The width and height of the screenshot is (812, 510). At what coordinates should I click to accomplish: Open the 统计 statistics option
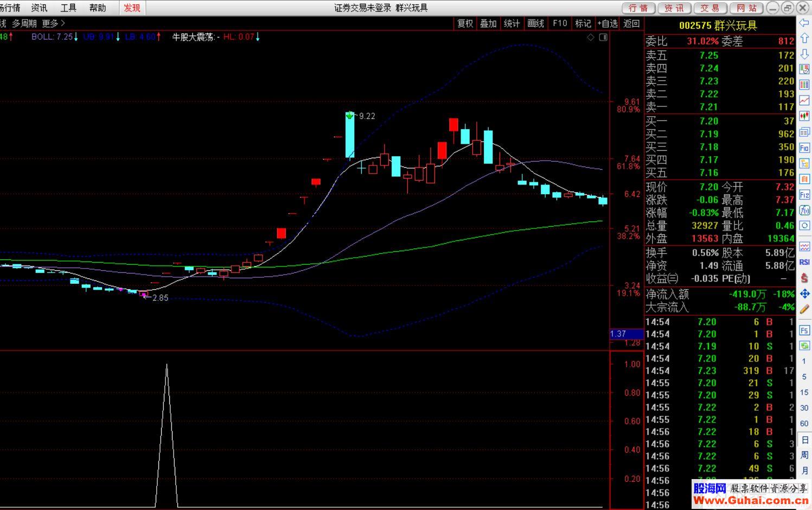pos(512,23)
